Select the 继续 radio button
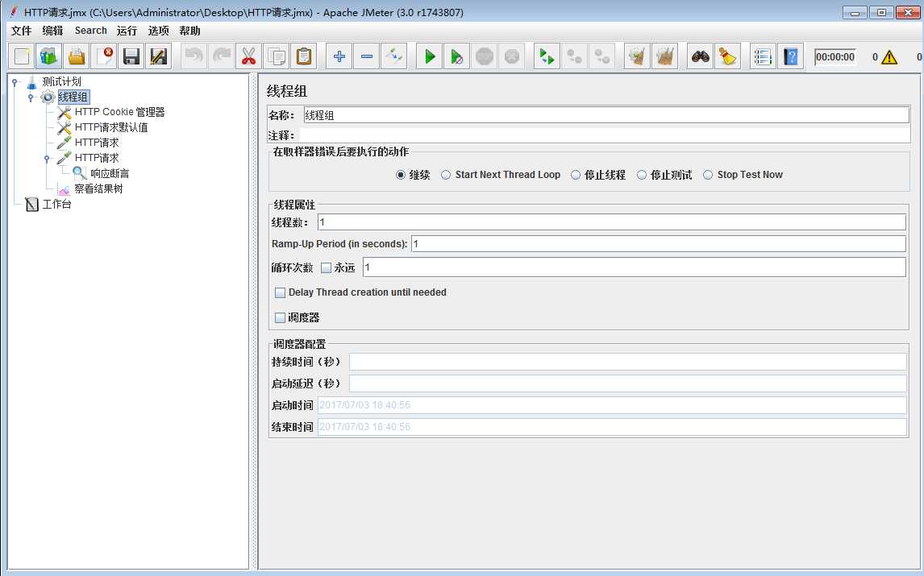 point(401,175)
